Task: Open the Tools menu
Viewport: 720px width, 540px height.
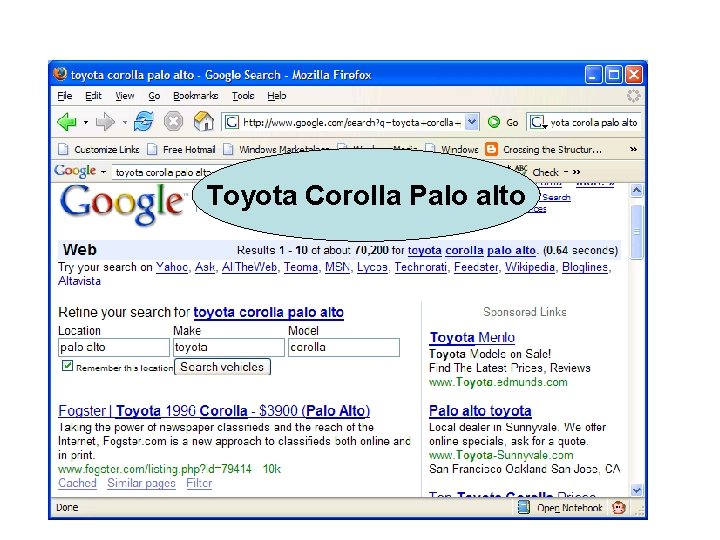Action: click(243, 96)
